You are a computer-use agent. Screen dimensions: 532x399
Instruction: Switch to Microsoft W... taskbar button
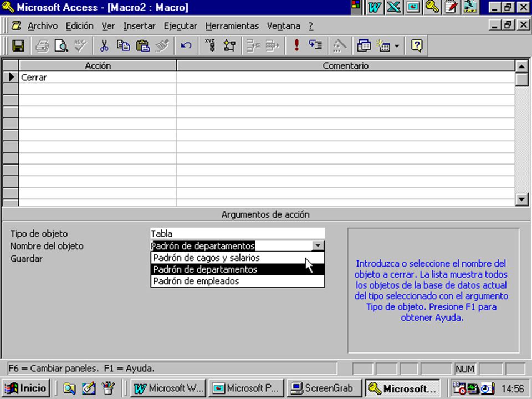pyautogui.click(x=168, y=388)
